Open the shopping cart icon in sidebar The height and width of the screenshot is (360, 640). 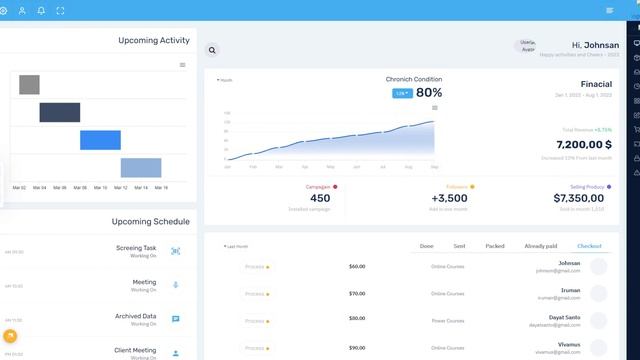636,129
